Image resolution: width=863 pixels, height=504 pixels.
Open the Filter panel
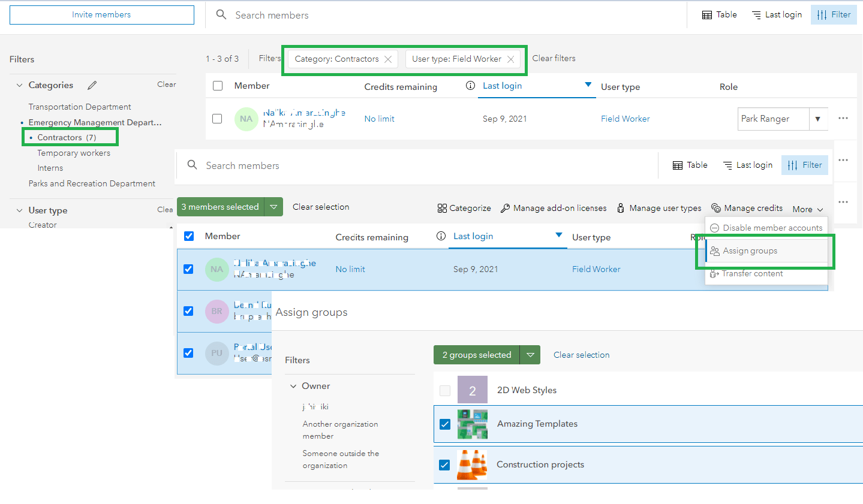point(834,14)
